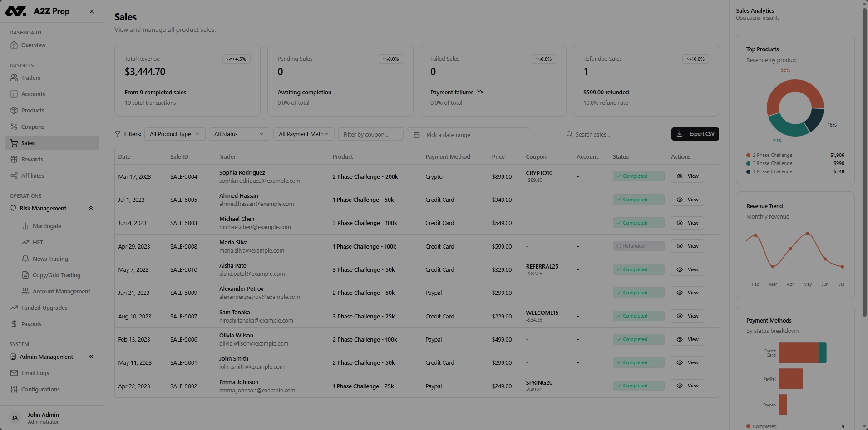
Task: Export sales with Export CSV button
Action: (x=695, y=134)
